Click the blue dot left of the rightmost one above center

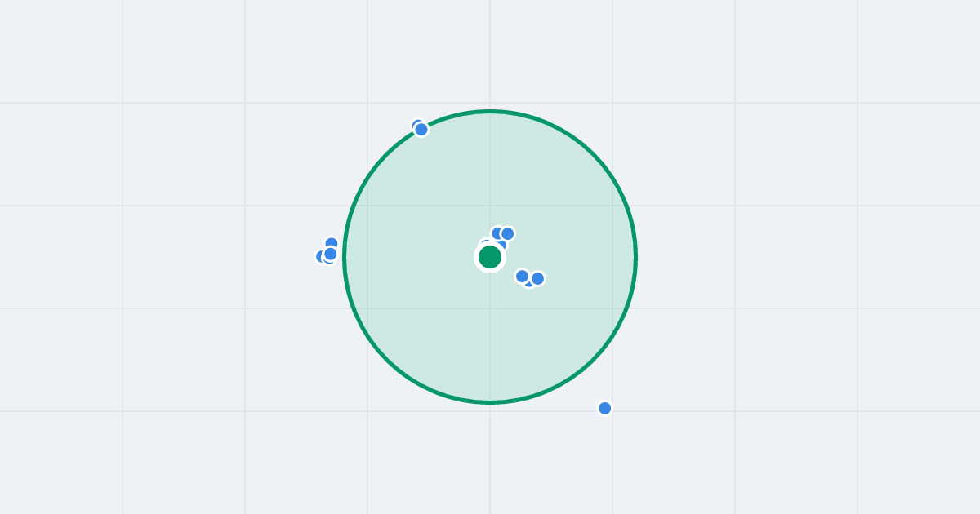497,233
